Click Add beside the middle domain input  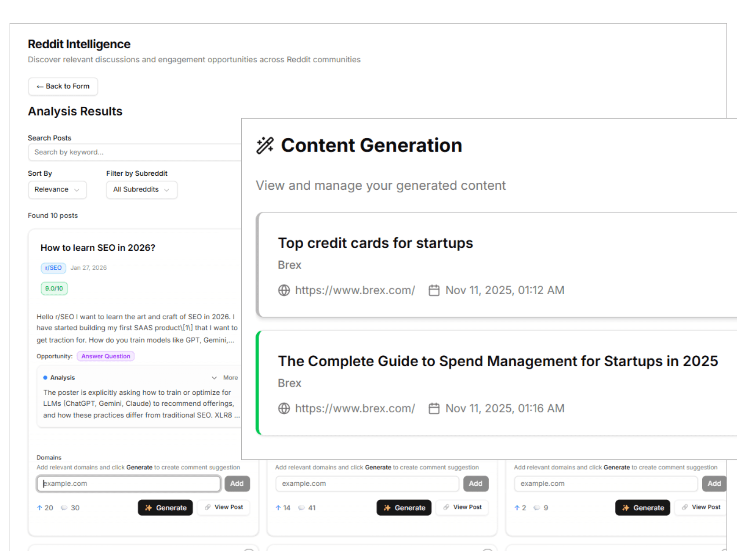[476, 484]
